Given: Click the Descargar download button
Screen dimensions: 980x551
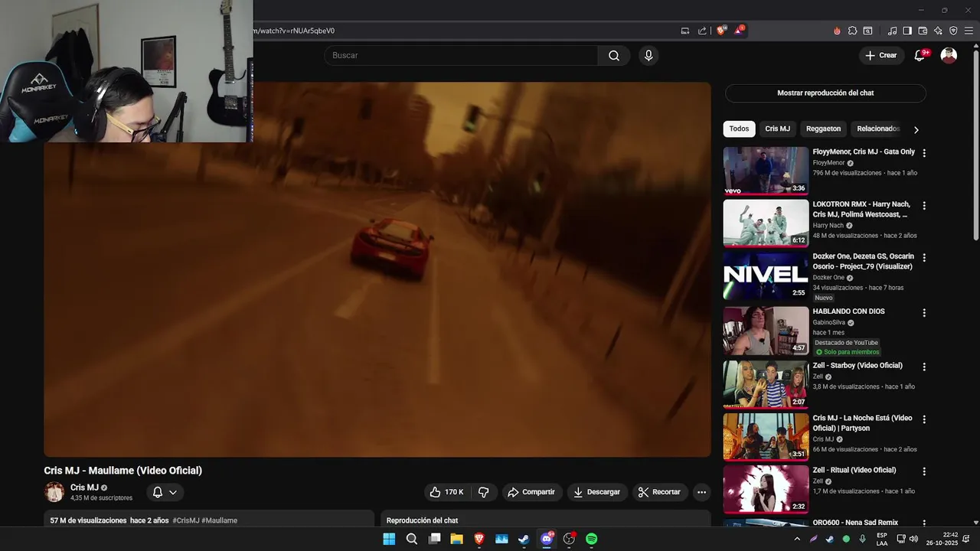Looking at the screenshot, I should [x=597, y=492].
